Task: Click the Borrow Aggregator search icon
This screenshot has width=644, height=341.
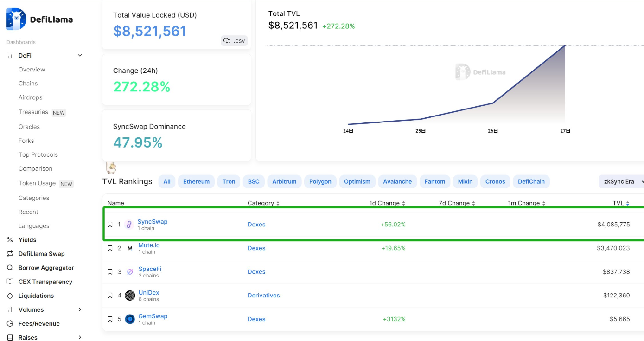Action: pyautogui.click(x=10, y=268)
